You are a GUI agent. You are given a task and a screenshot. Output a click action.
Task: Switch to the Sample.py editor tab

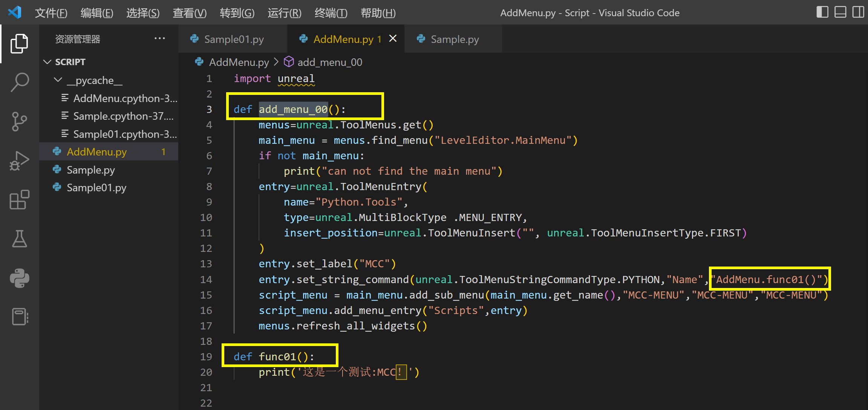(453, 39)
